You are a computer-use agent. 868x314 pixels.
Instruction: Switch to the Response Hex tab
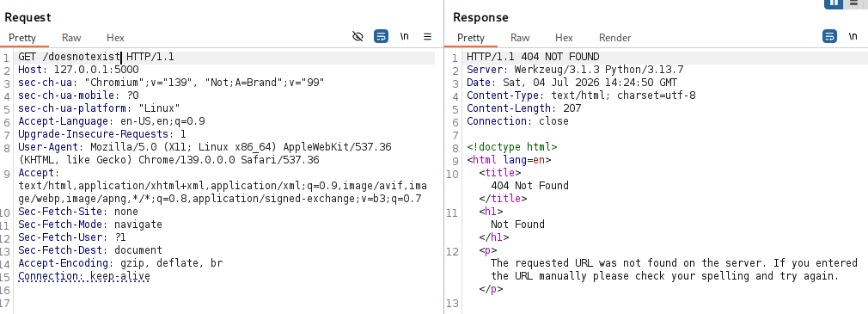(564, 38)
